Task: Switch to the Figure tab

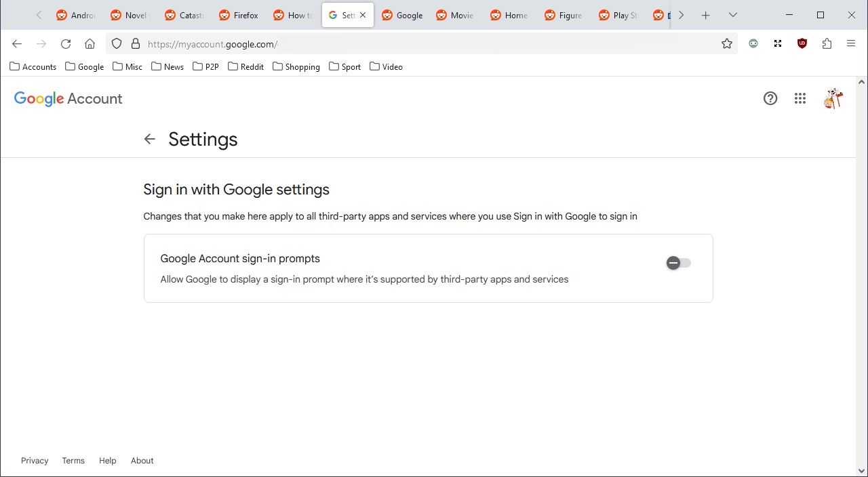Action: [x=564, y=15]
